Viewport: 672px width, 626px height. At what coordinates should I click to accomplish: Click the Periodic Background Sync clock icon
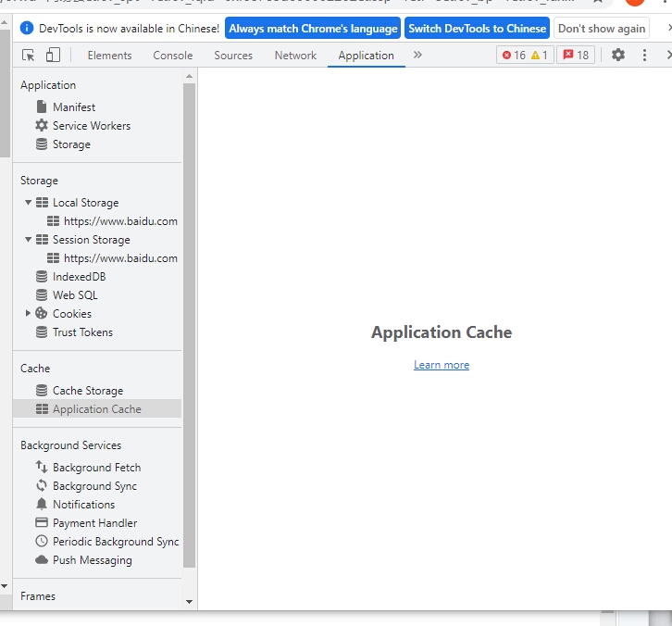pyautogui.click(x=42, y=541)
